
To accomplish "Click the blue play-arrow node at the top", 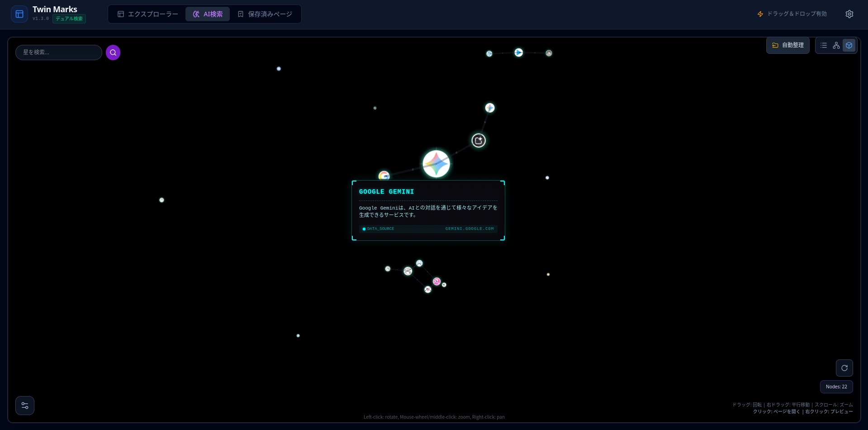I will [x=519, y=53].
